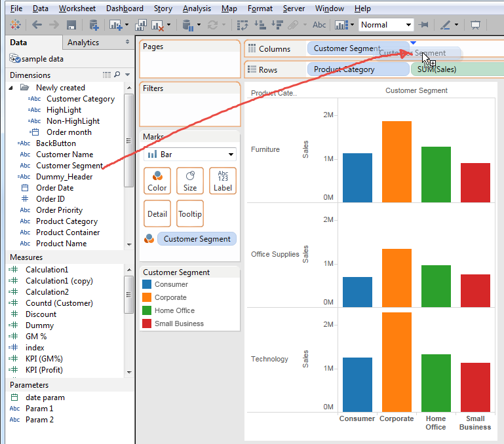Click the orange Corporate legend swatch
Image resolution: width=504 pixels, height=444 pixels.
tap(147, 297)
